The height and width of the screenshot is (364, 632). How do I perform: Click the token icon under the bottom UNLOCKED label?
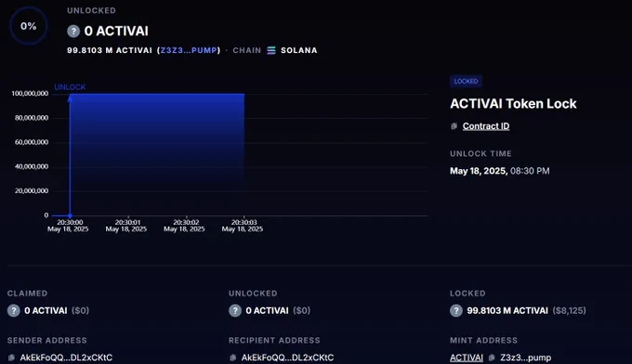coord(235,310)
